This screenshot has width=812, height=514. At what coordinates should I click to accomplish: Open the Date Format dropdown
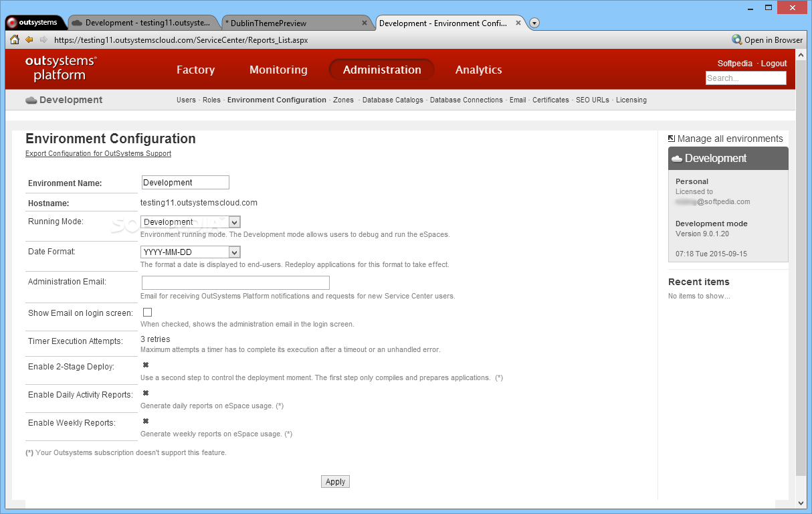click(191, 252)
